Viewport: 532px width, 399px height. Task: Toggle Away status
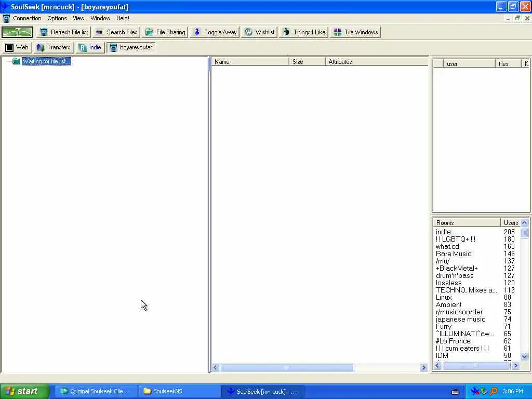(x=215, y=32)
